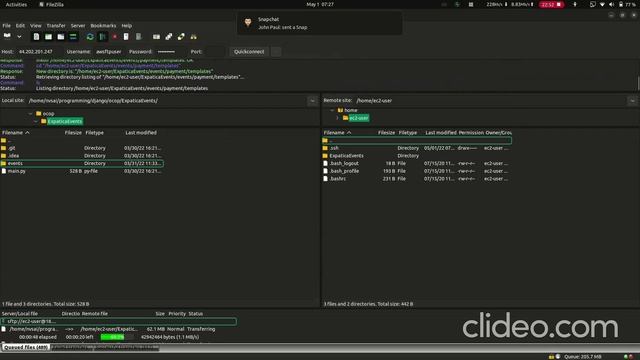This screenshot has height=360, width=640.
Task: Click the Username input field
Action: coord(109,52)
